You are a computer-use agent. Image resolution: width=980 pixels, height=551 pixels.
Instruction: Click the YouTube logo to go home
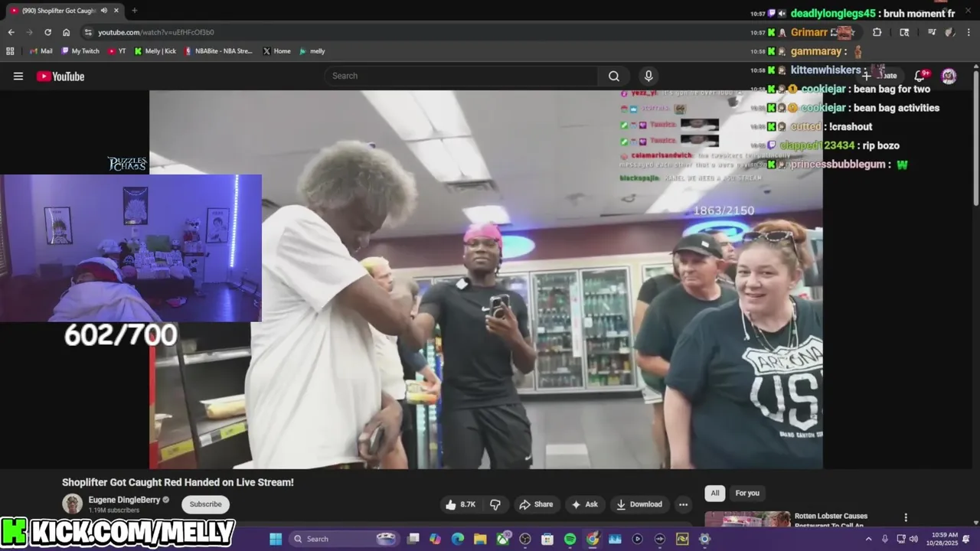click(60, 76)
